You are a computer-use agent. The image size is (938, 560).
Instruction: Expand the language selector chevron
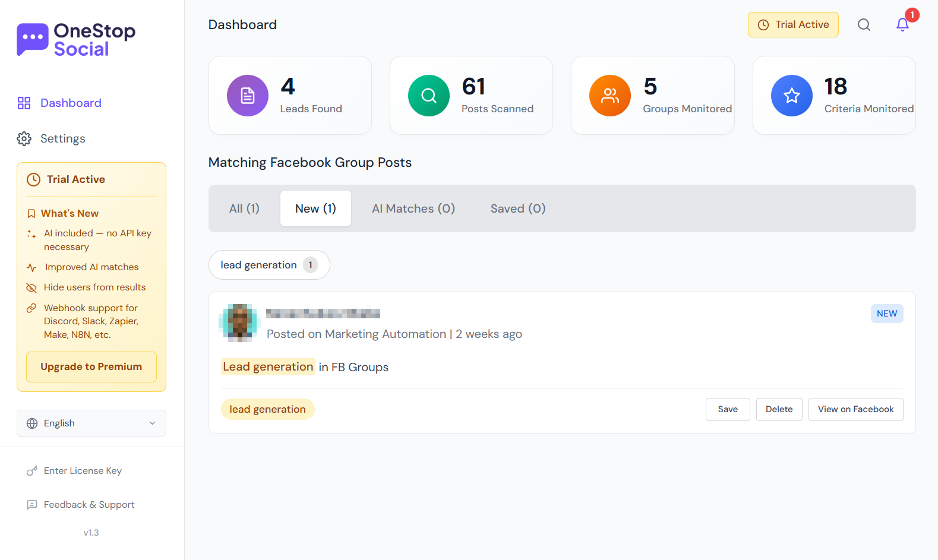152,423
